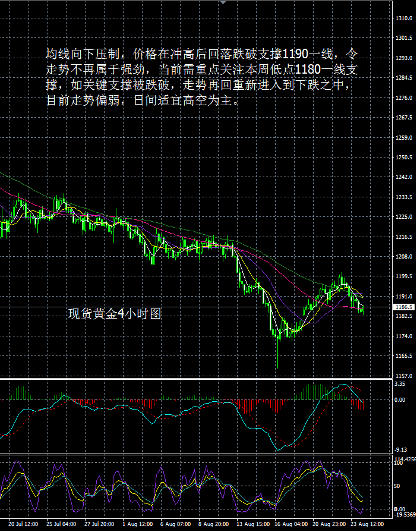The height and width of the screenshot is (532, 417).
Task: Click the 1208.0 price axis label
Action: 404,257
